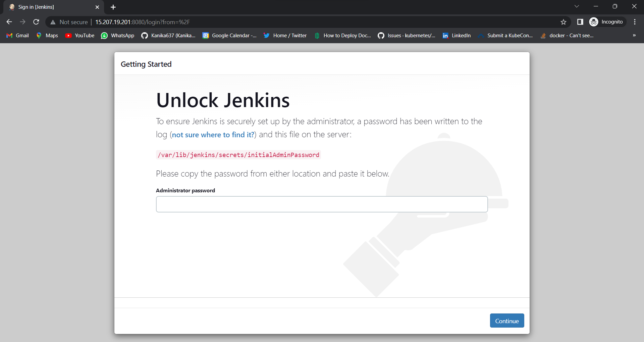Open the Submit a KubeCon bookmark
The height and width of the screenshot is (342, 644).
coord(505,36)
